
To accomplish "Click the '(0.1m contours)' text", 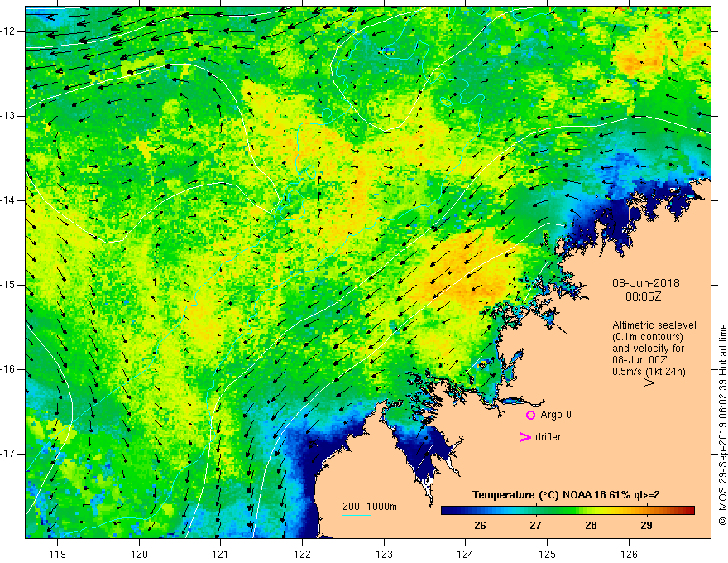I will coord(648,337).
